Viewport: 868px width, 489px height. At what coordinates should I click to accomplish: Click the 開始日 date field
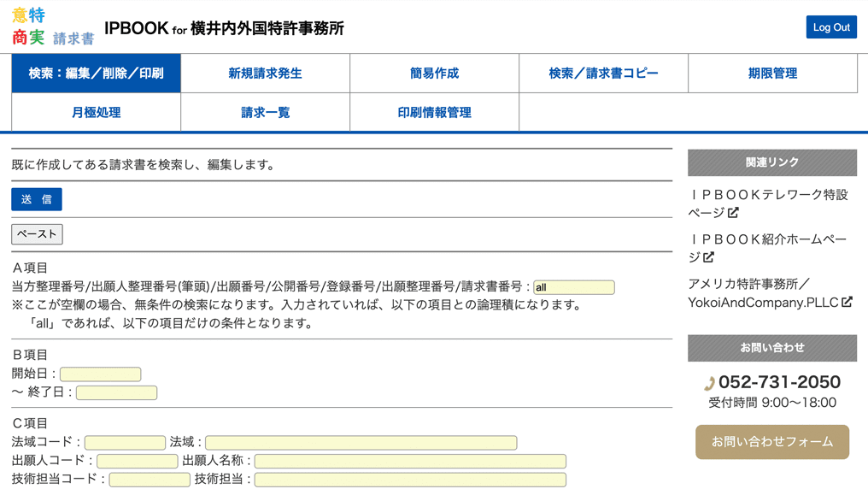pos(100,374)
